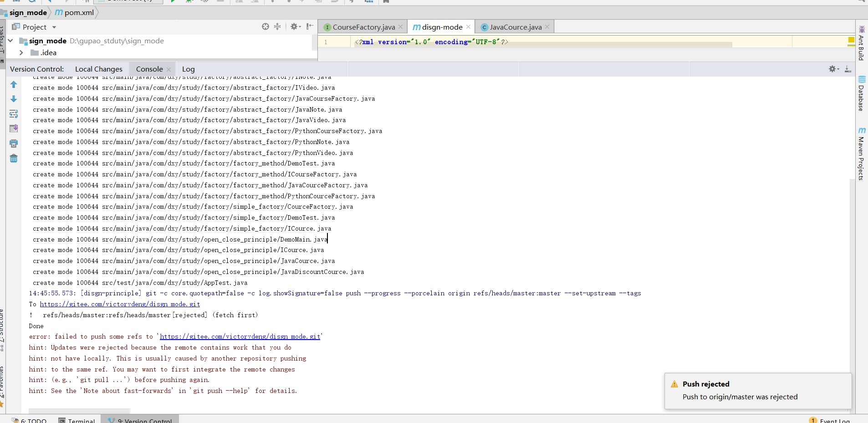The height and width of the screenshot is (423, 868).
Task: Click console line ending DemoMain.java
Action: (180, 239)
